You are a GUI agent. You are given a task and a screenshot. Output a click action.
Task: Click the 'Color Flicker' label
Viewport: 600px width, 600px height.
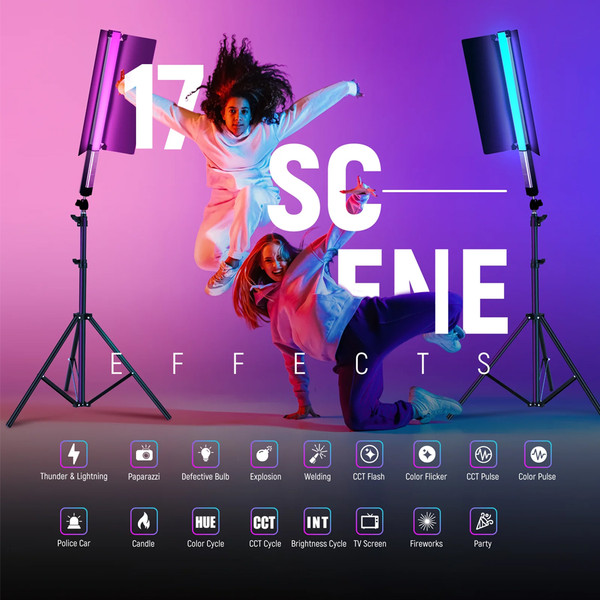tap(426, 477)
